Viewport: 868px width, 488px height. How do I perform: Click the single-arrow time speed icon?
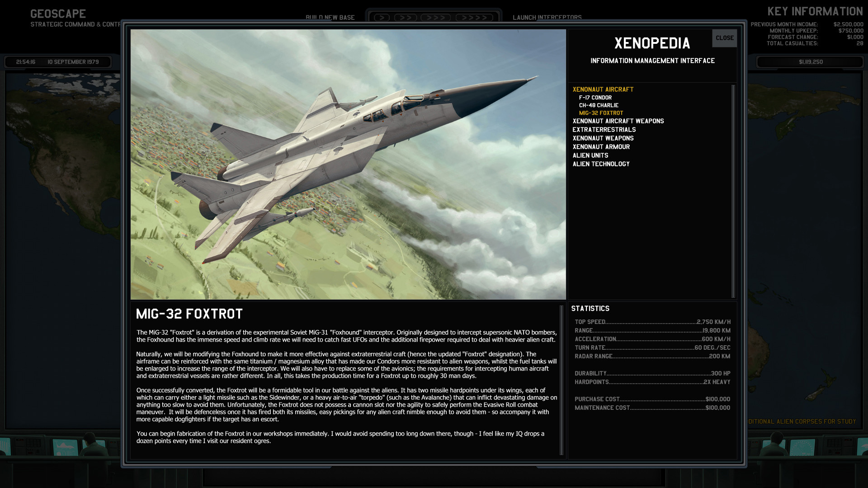pos(382,17)
